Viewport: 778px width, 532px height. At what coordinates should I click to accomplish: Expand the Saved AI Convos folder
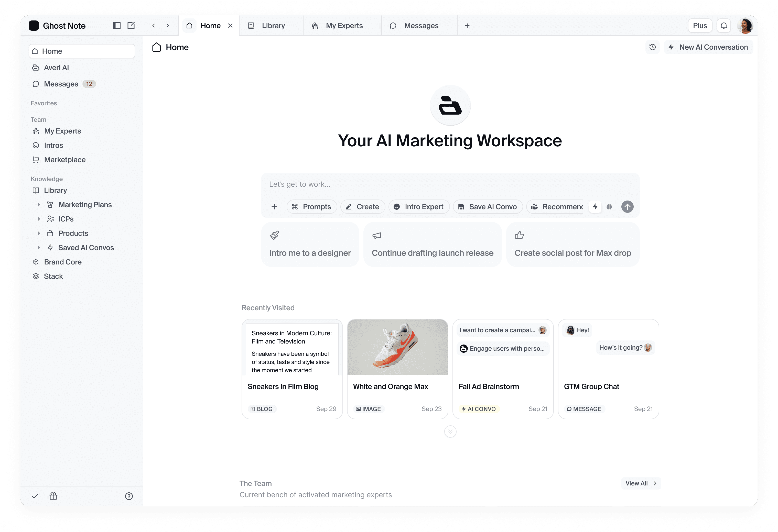[x=39, y=248]
